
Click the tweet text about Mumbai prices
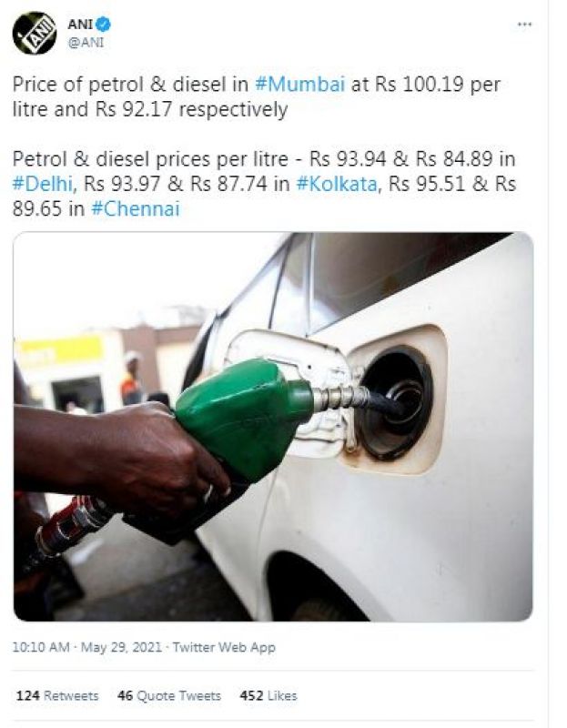[x=257, y=97]
